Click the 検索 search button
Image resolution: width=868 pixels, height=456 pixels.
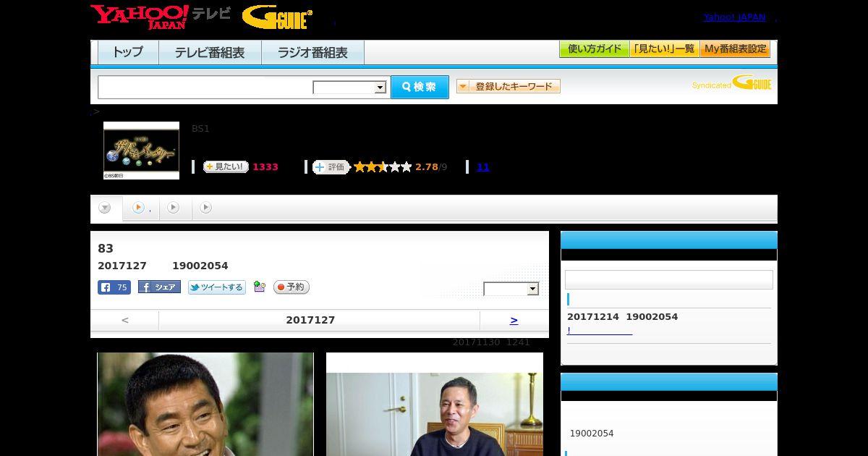[420, 87]
